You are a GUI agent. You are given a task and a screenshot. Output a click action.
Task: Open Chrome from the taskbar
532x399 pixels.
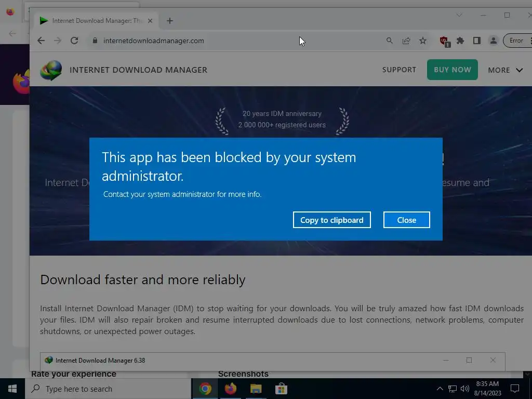205,389
